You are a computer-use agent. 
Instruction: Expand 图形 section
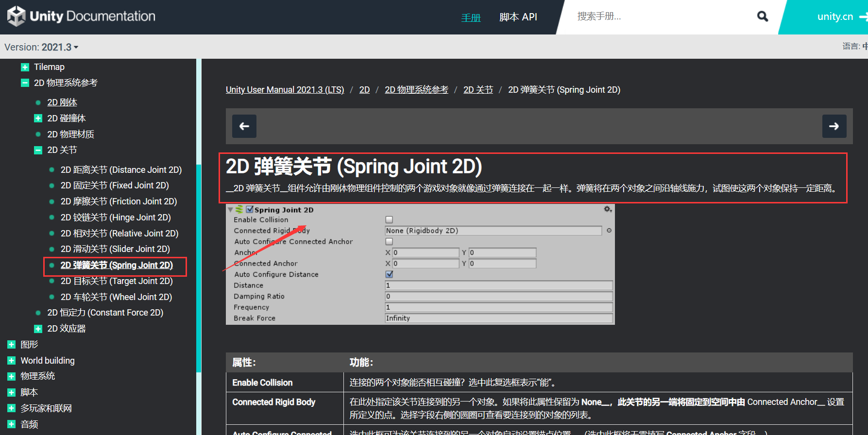12,345
